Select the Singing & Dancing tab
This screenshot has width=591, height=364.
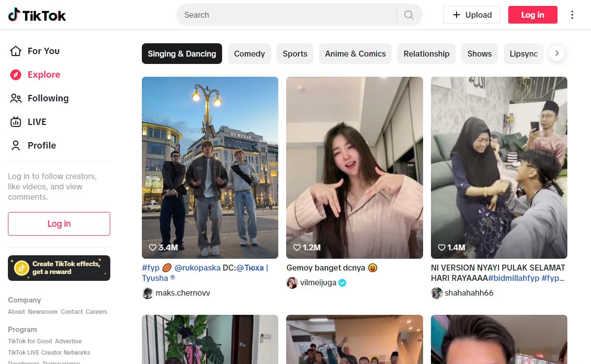pyautogui.click(x=182, y=54)
